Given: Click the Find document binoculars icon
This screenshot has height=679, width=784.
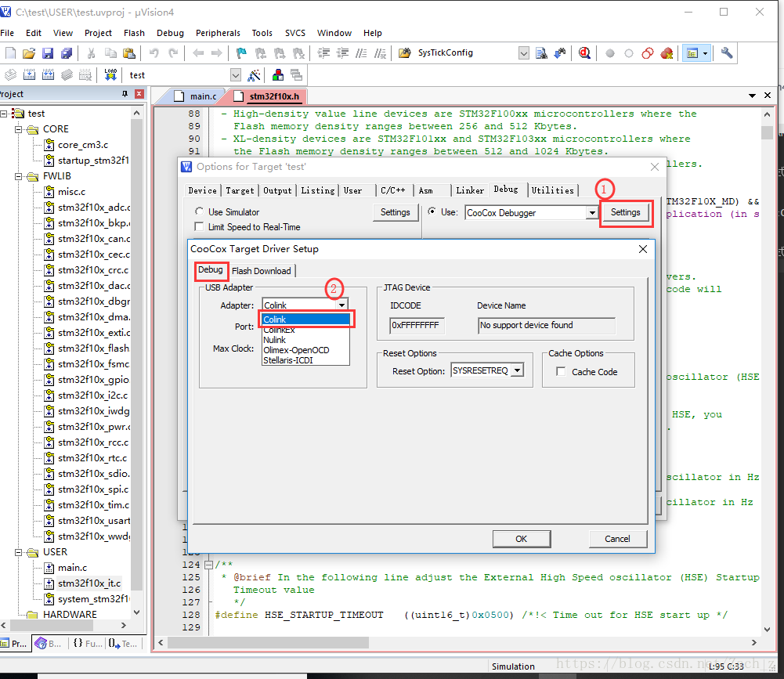Looking at the screenshot, I should click(541, 53).
